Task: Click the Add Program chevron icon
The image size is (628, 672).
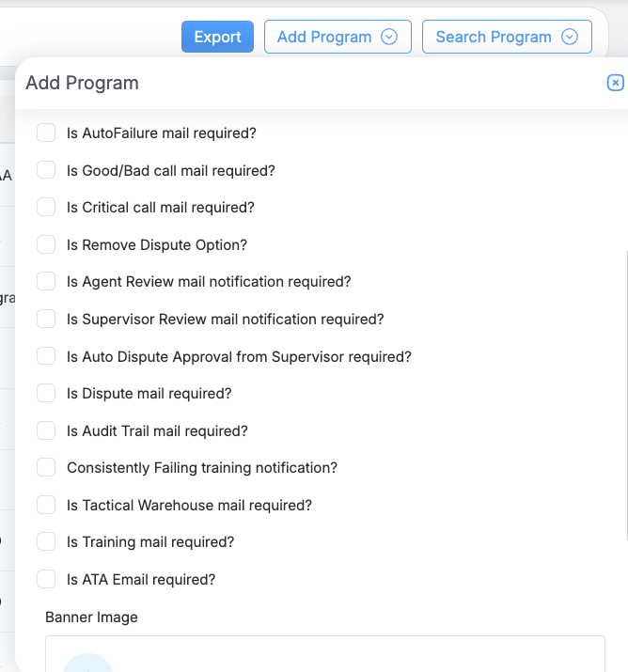Action: [x=389, y=37]
